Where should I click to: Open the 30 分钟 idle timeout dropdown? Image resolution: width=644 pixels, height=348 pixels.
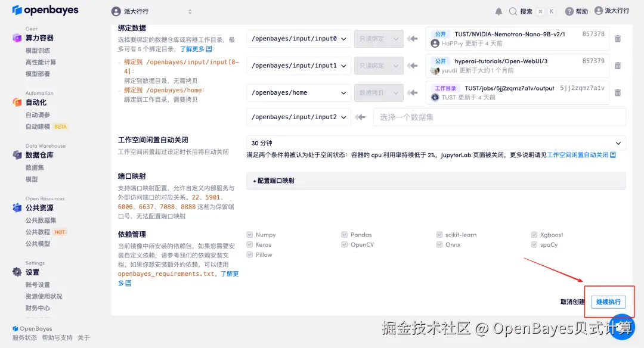click(x=436, y=143)
